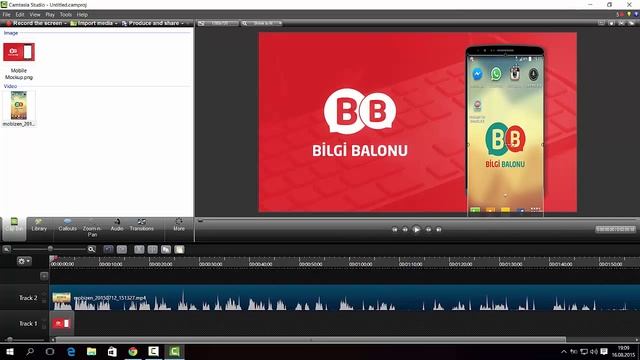
Task: Open preview zoom level dropdown
Action: pos(262,23)
